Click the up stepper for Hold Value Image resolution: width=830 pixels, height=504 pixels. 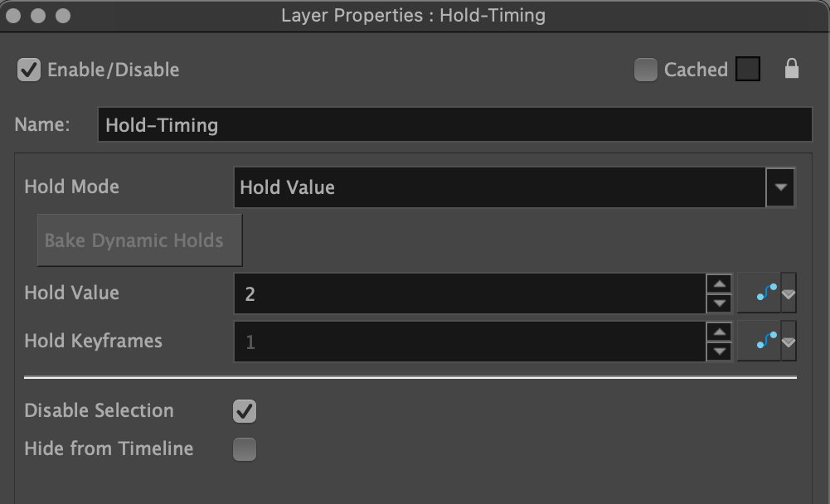point(720,286)
